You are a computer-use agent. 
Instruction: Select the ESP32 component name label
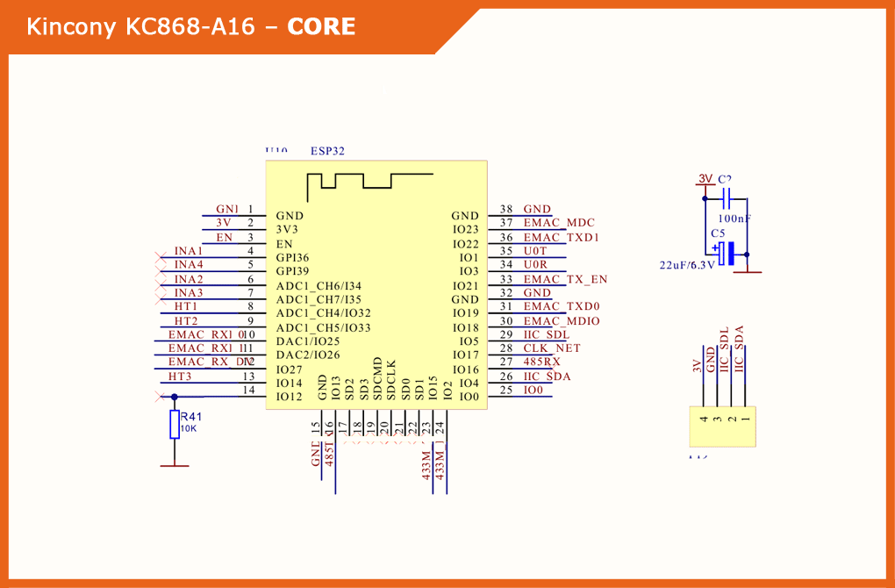tap(327, 151)
